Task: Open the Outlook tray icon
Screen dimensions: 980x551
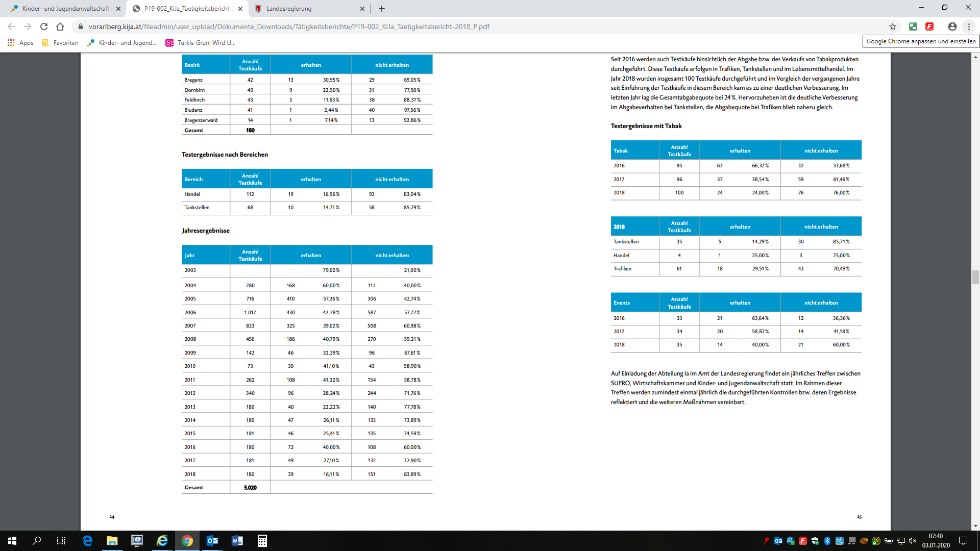Action: tap(778, 541)
